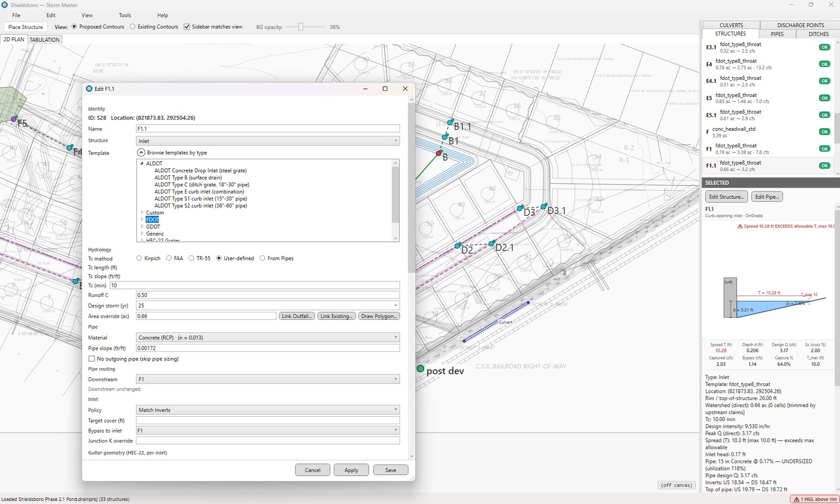
Task: Select Existing Contours view
Action: pos(132,27)
